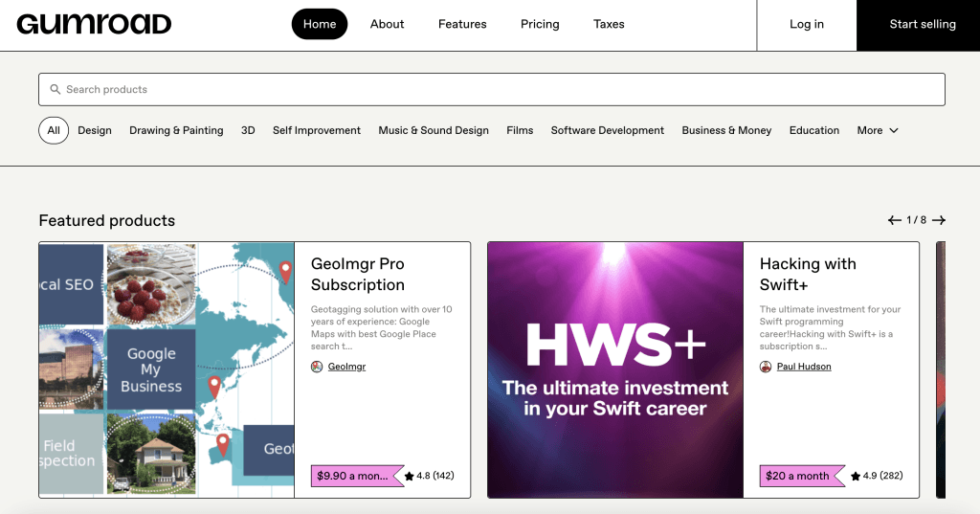
Task: Click the Geotagging solution description text
Action: [381, 327]
